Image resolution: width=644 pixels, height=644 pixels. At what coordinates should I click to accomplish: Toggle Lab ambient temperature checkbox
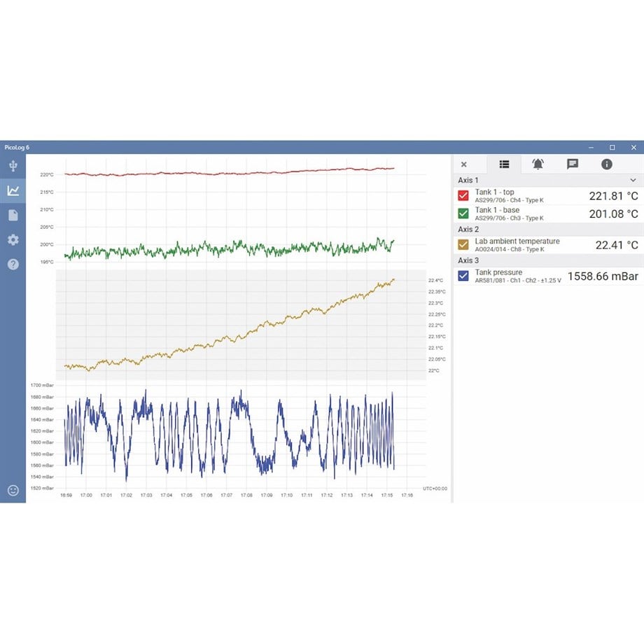click(463, 245)
